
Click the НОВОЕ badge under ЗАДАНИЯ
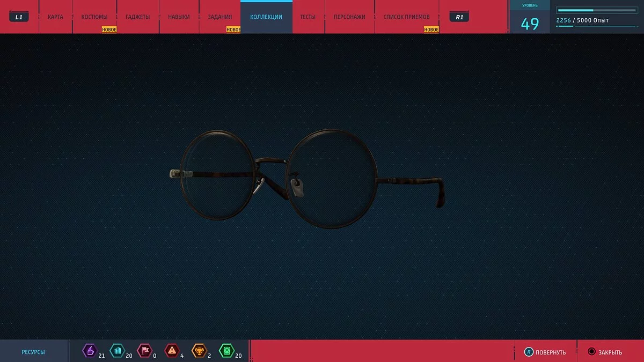[x=233, y=30]
